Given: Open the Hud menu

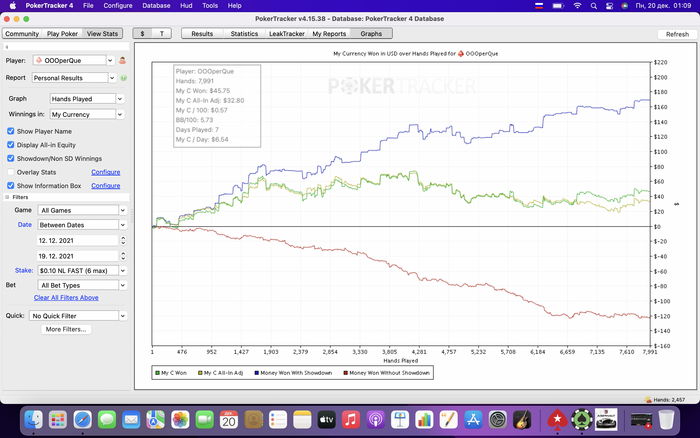Looking at the screenshot, I should point(186,6).
